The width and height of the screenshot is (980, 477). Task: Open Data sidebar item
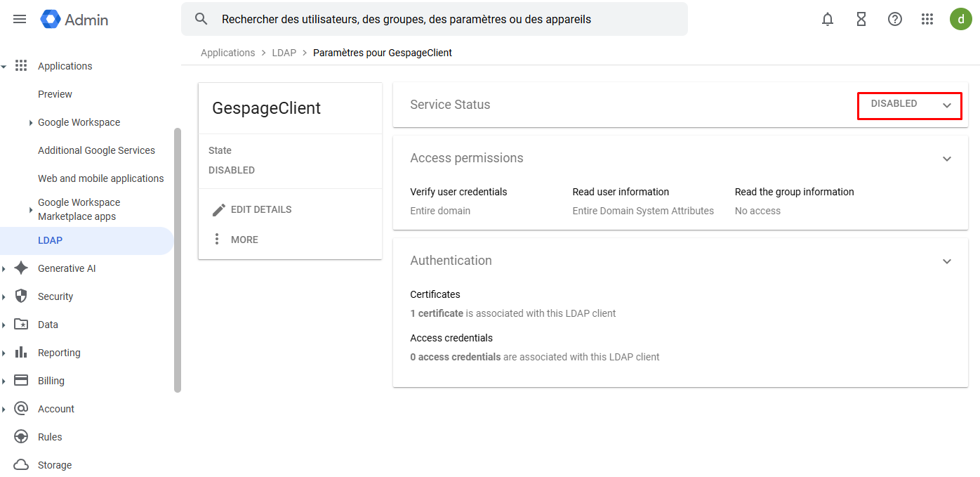point(48,325)
